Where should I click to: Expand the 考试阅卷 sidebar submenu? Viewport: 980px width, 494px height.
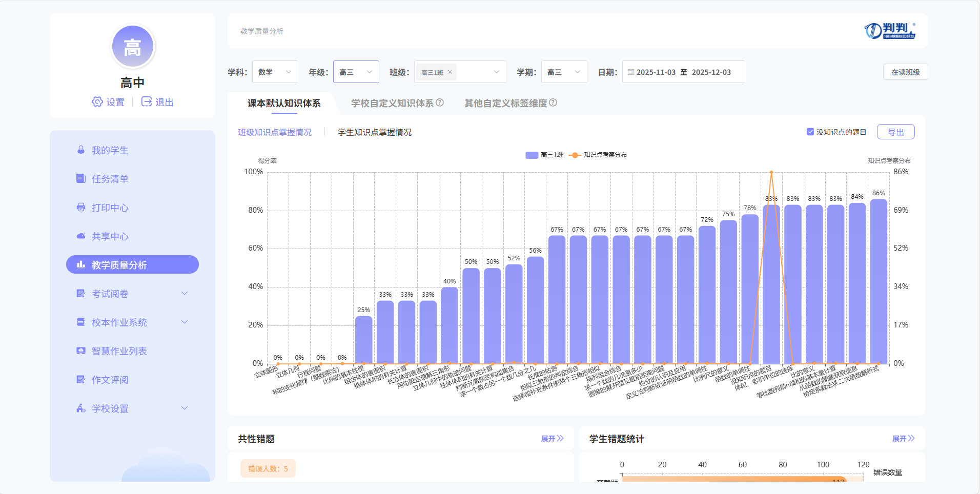point(185,294)
